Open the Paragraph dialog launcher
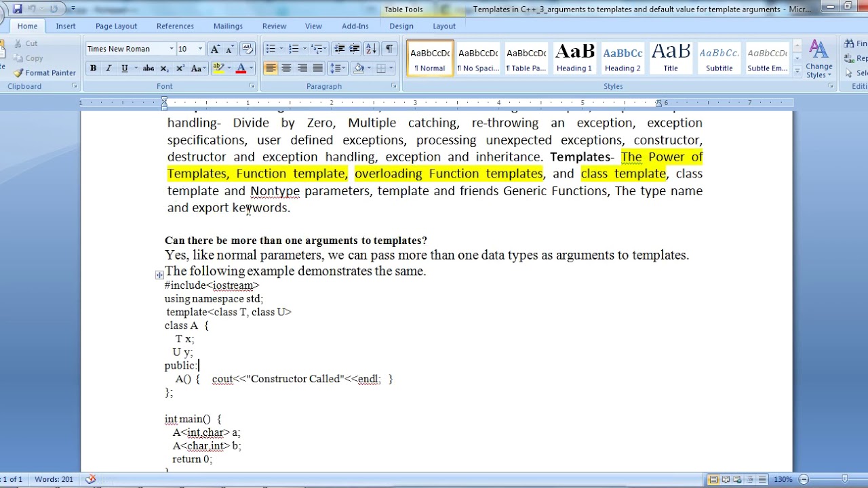 (x=394, y=86)
